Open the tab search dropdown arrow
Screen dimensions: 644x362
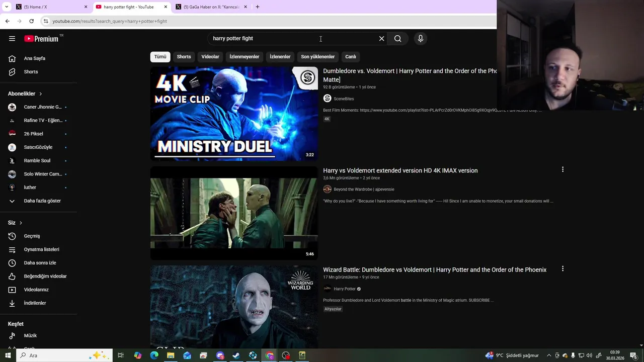[x=7, y=7]
